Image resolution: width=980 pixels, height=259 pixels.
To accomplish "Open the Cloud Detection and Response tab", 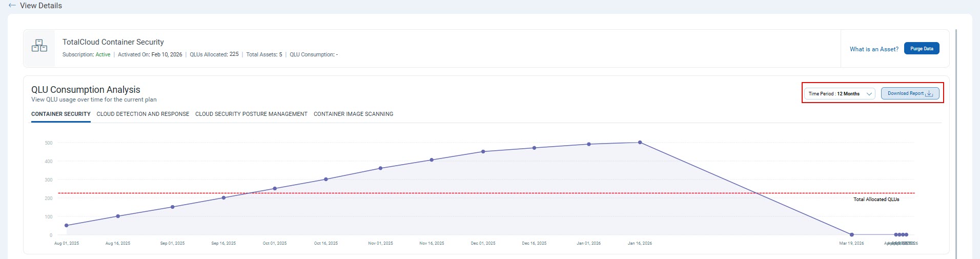I will [143, 114].
